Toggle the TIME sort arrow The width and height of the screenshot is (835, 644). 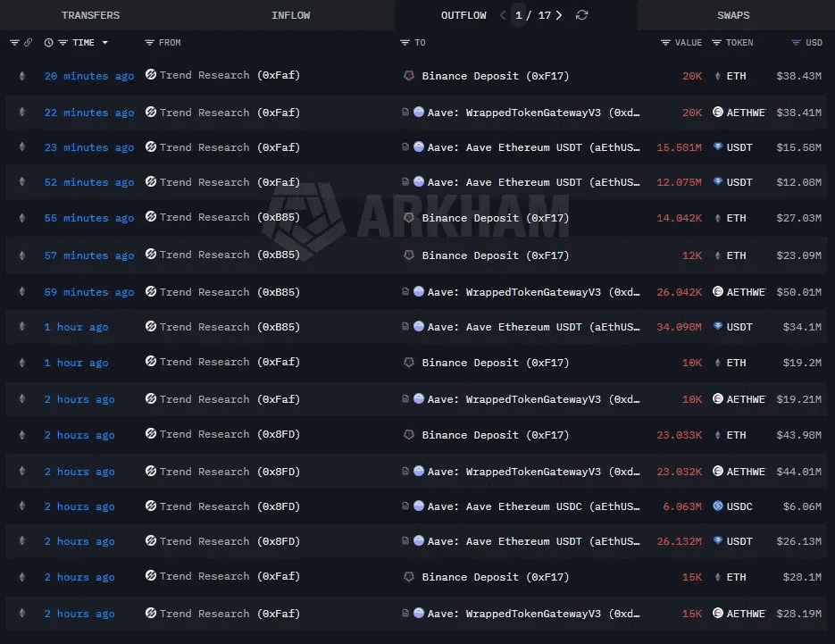(x=104, y=43)
